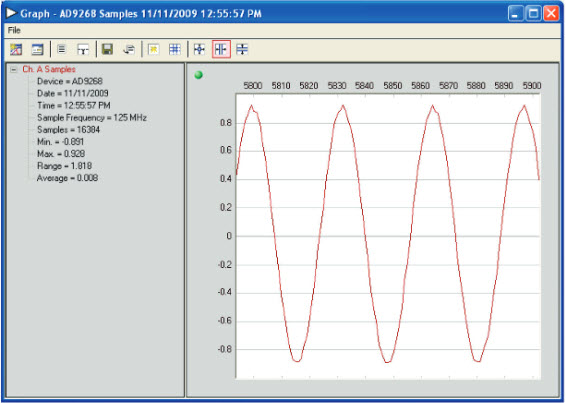Click the window panel icon in toolbar
The image size is (566, 403).
[37, 49]
